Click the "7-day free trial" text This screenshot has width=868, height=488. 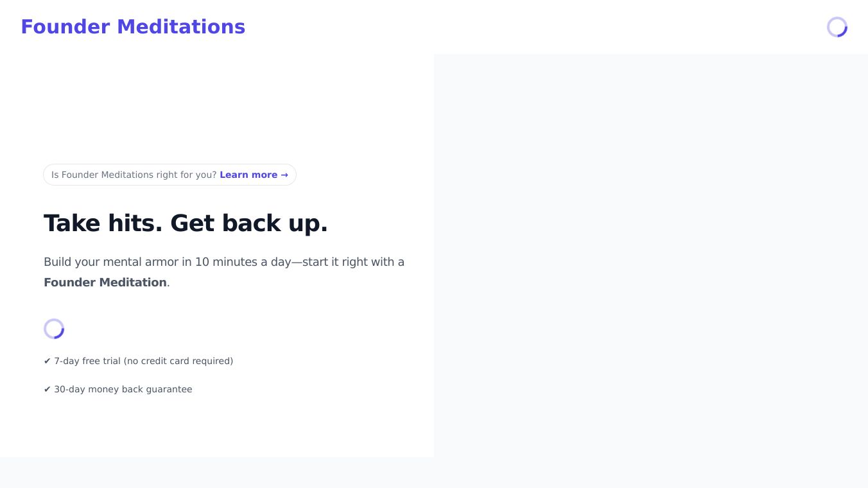87,362
